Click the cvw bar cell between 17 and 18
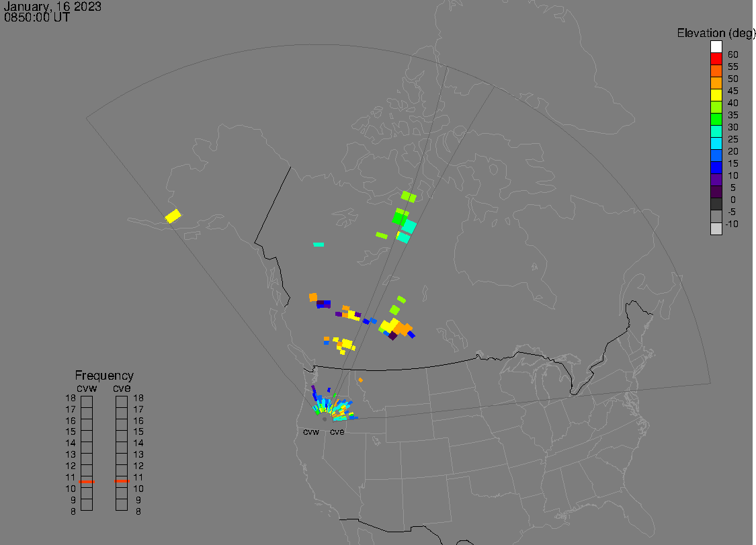 [87, 402]
